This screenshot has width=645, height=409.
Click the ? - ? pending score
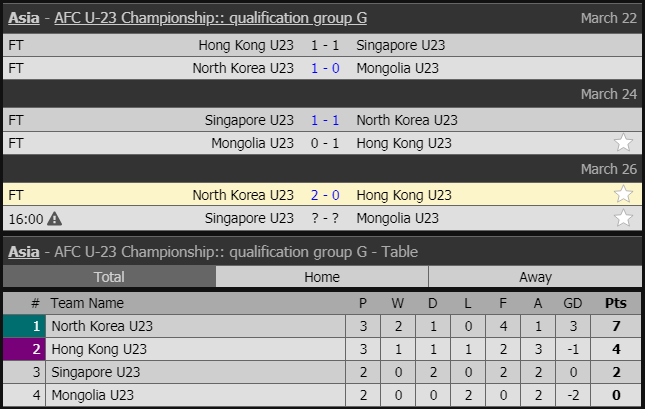pyautogui.click(x=325, y=218)
